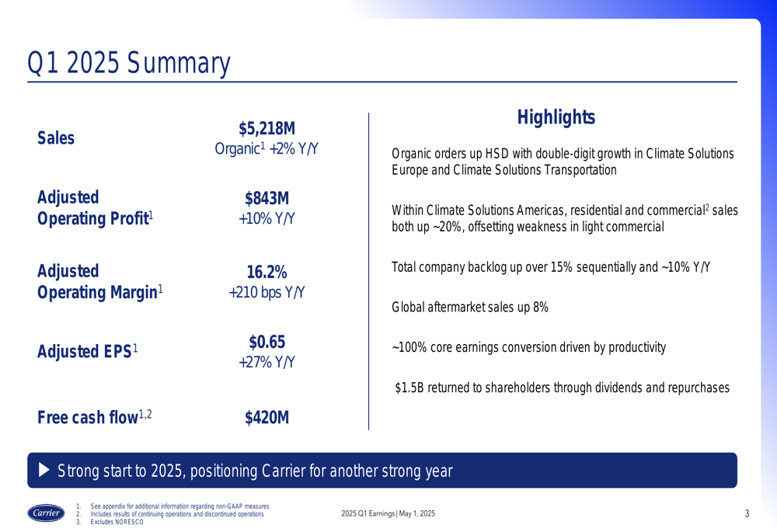
Task: Select the '$5,218M' sales figure
Action: [x=267, y=128]
